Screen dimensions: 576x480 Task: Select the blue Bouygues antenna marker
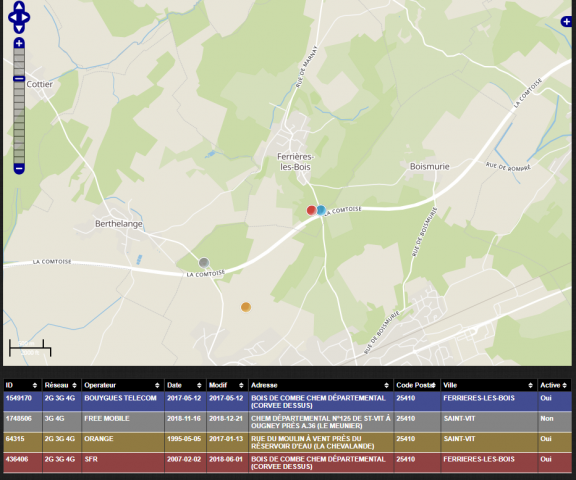321,210
